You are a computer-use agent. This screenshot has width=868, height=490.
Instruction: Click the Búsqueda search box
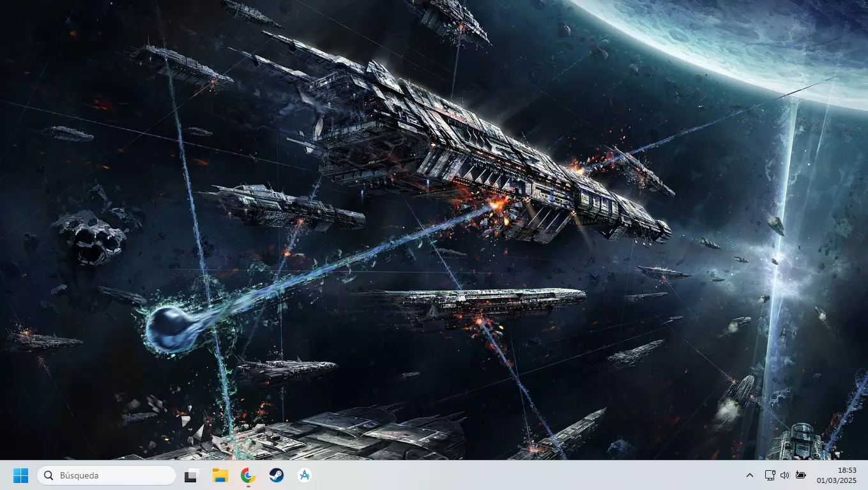107,475
